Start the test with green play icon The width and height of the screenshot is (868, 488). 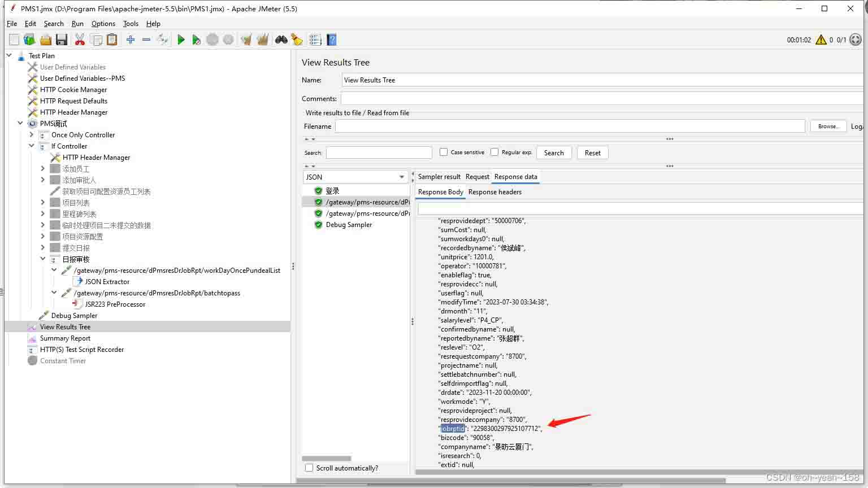pos(181,40)
